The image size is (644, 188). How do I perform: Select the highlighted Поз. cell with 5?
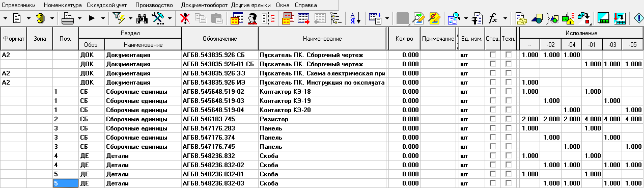(65, 183)
